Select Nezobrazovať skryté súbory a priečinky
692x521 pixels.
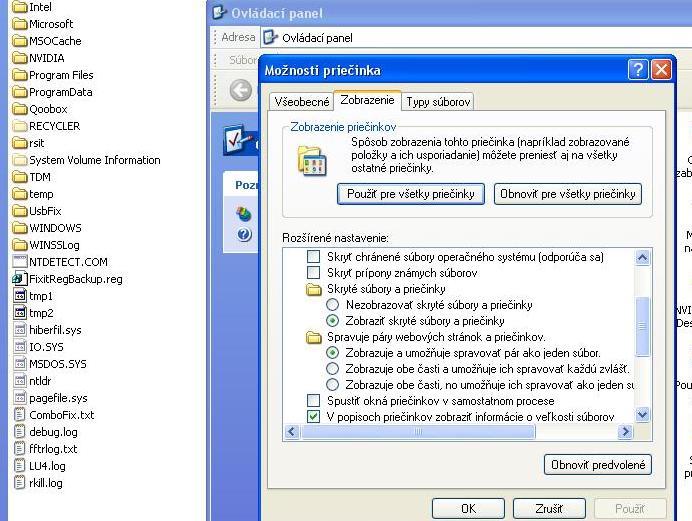tap(334, 305)
